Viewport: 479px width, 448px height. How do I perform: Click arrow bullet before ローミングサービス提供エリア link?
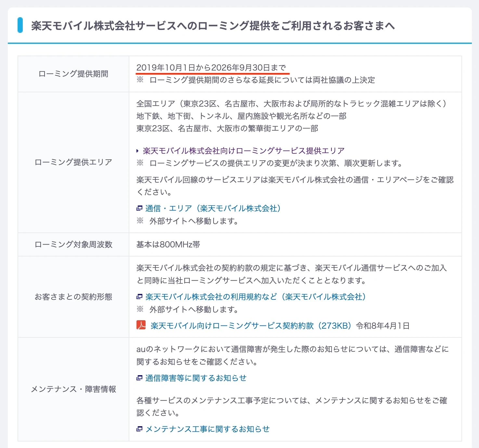pyautogui.click(x=138, y=151)
